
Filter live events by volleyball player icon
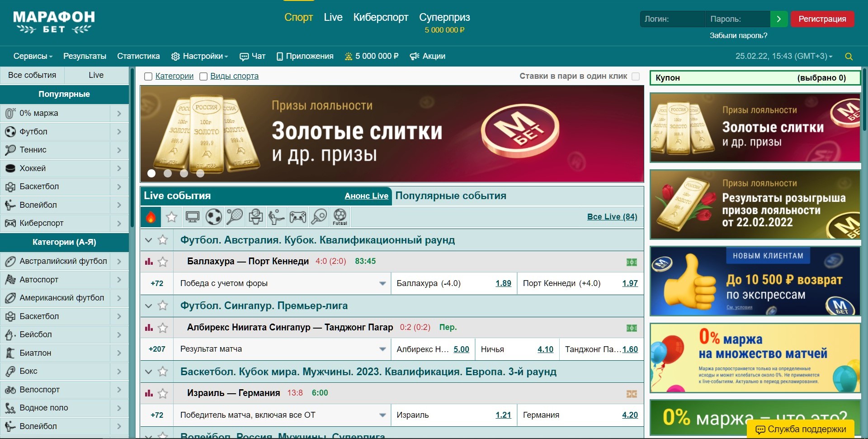[276, 217]
